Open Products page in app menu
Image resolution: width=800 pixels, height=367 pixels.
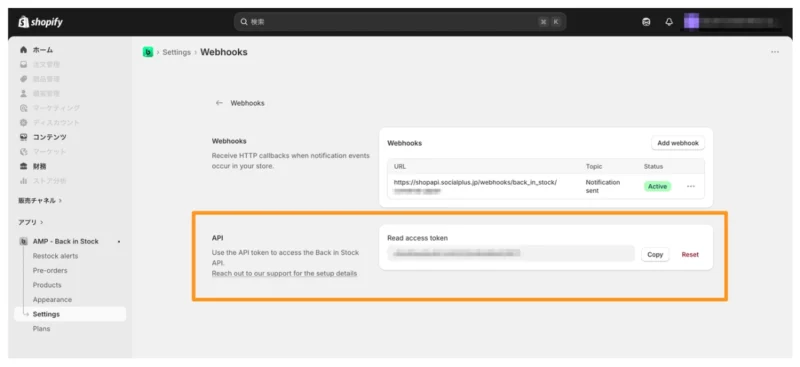pyautogui.click(x=47, y=285)
